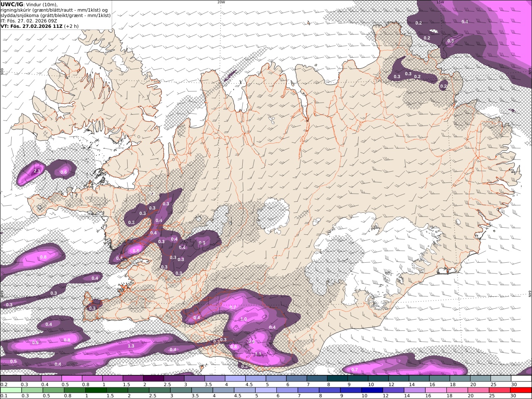Click the '1.1' precipitation value on the map
The image size is (532, 399).
click(x=258, y=354)
